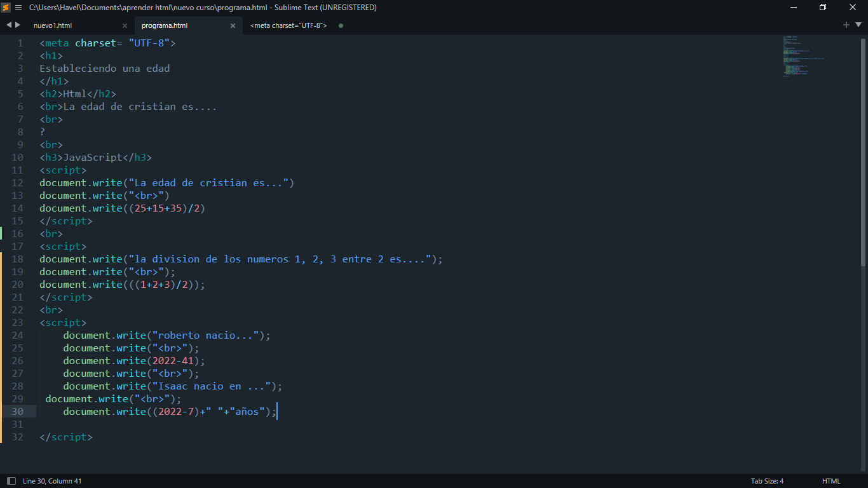This screenshot has width=868, height=488.
Task: Toggle the side bar from the status bar icon
Action: pyautogui.click(x=11, y=481)
